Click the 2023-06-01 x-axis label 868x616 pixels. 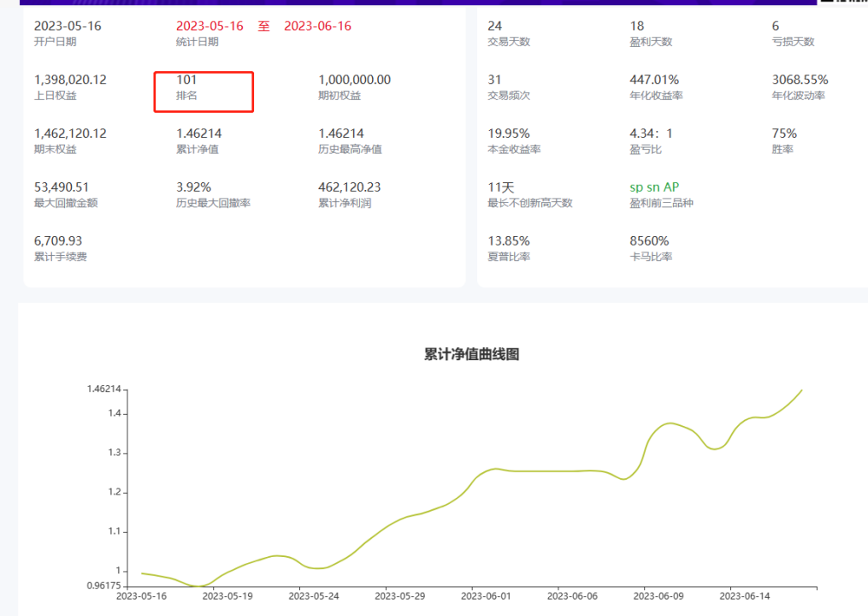pos(486,596)
